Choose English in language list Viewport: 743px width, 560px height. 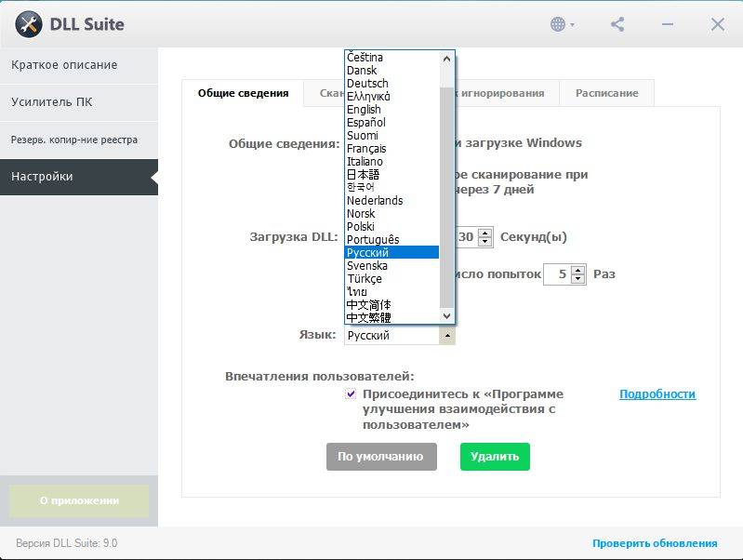point(391,110)
